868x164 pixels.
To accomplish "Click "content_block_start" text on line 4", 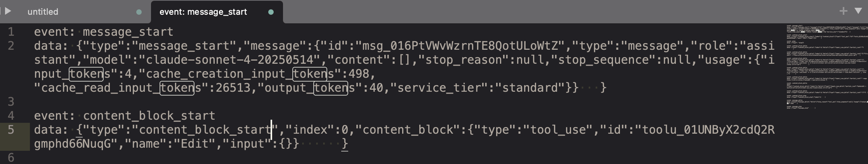I will 149,116.
